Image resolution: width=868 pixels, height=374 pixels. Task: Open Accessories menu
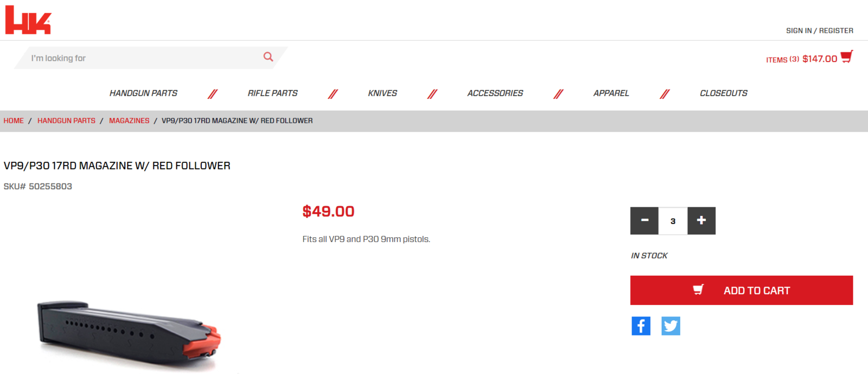pos(495,93)
